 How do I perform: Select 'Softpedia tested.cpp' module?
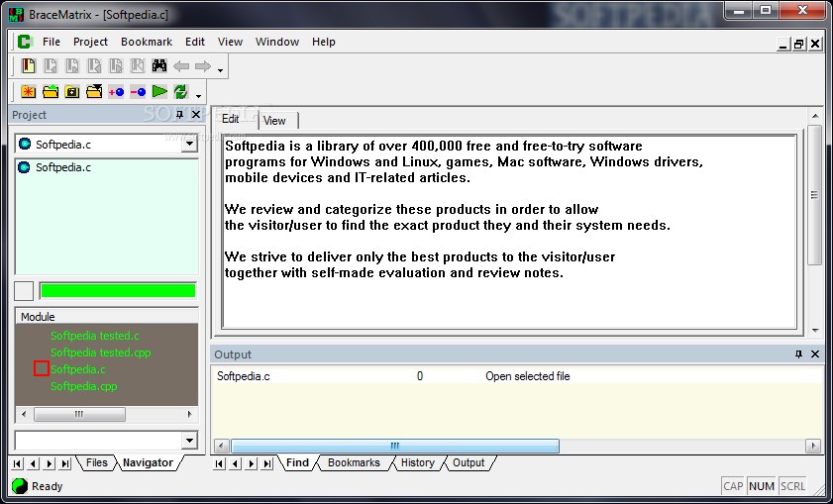pyautogui.click(x=101, y=353)
